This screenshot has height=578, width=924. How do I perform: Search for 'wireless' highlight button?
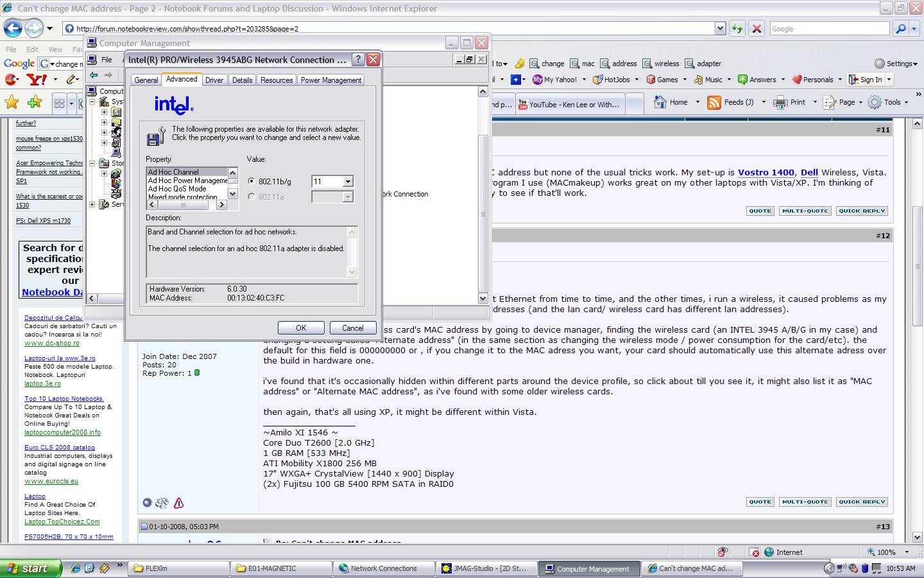click(661, 64)
